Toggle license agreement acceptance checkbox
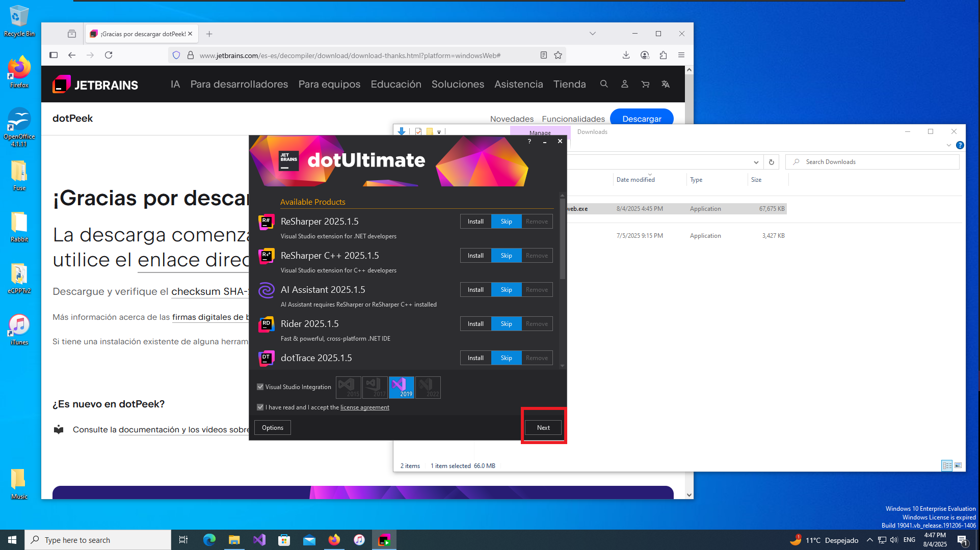 tap(260, 407)
